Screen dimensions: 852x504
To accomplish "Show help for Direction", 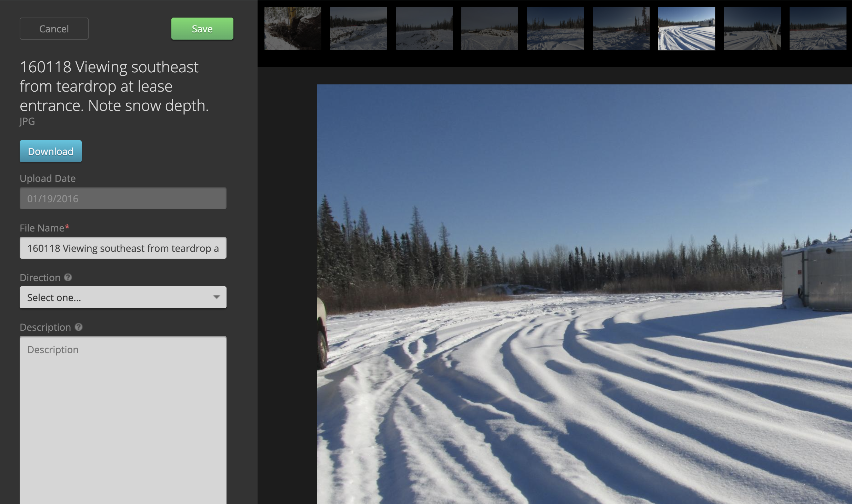I will [x=68, y=277].
